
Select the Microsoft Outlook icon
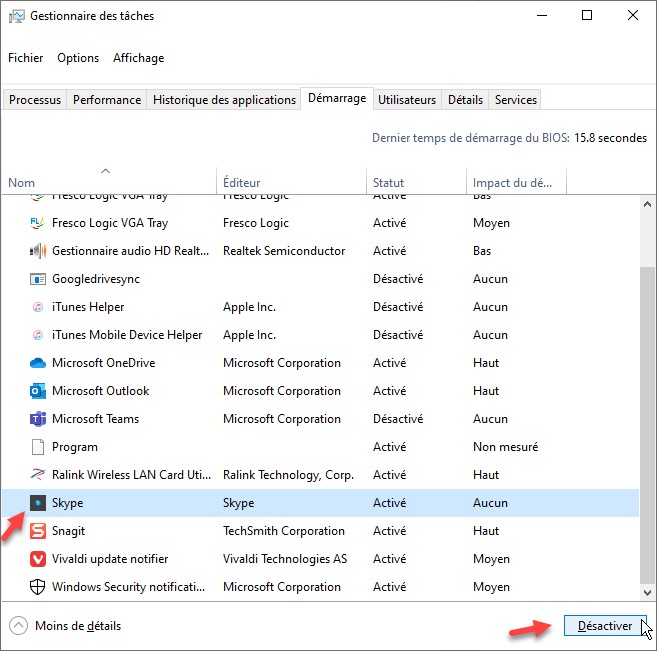38,391
